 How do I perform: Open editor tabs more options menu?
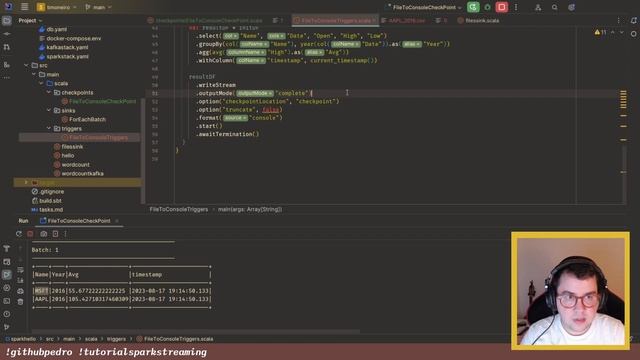click(618, 20)
